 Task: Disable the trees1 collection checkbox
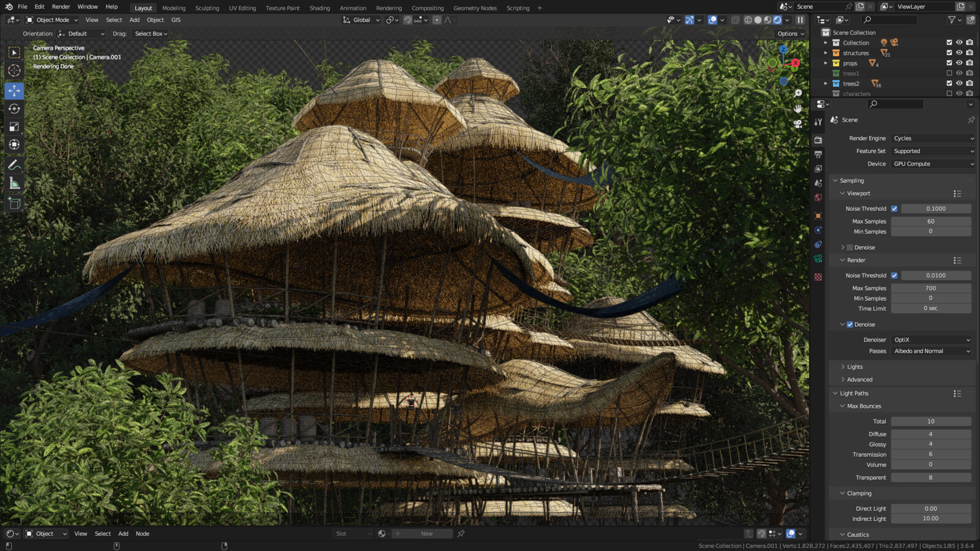pos(949,73)
